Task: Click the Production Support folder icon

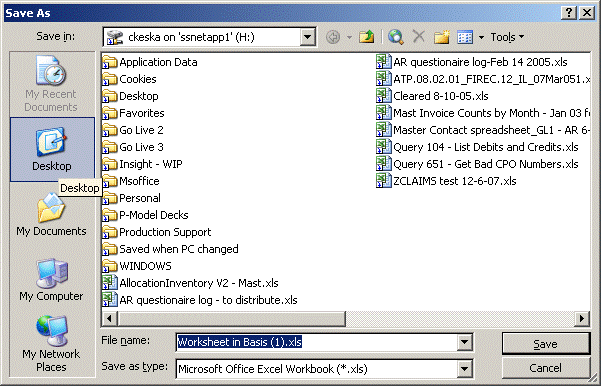Action: [x=110, y=232]
